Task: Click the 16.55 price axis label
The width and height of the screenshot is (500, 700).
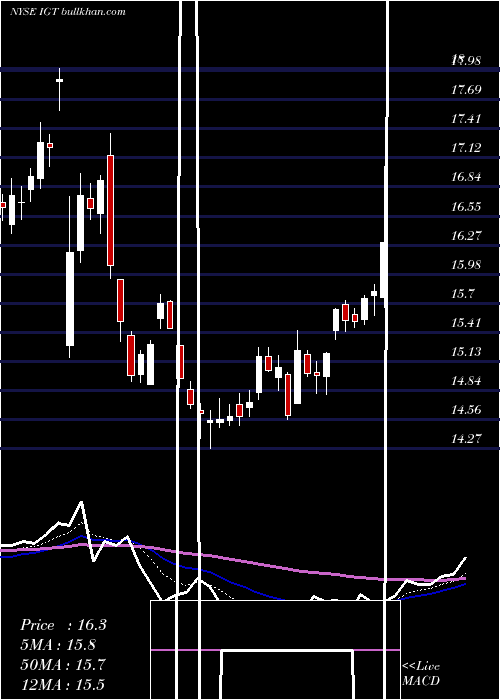Action: [x=466, y=206]
